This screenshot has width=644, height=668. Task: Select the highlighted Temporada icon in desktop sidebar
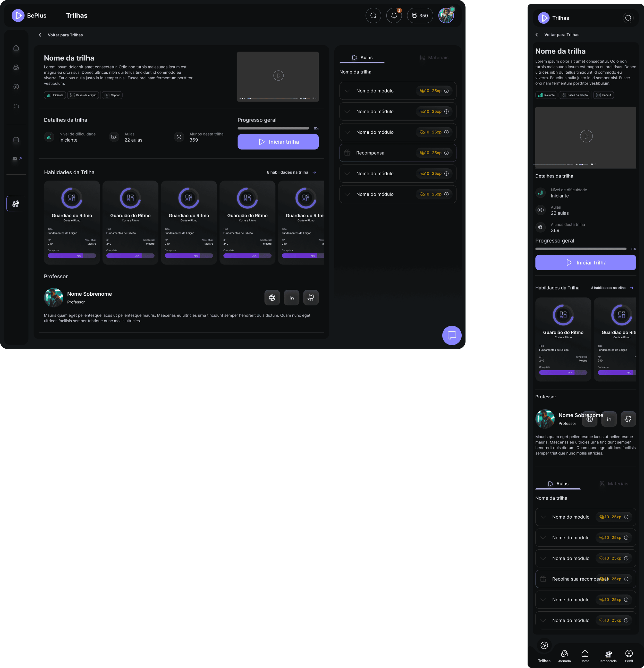pyautogui.click(x=16, y=204)
